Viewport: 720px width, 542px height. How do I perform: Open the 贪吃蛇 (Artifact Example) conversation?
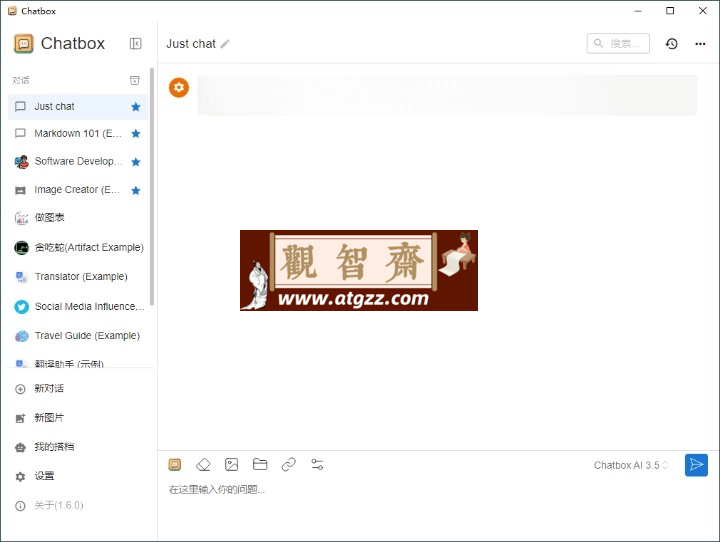[78, 248]
